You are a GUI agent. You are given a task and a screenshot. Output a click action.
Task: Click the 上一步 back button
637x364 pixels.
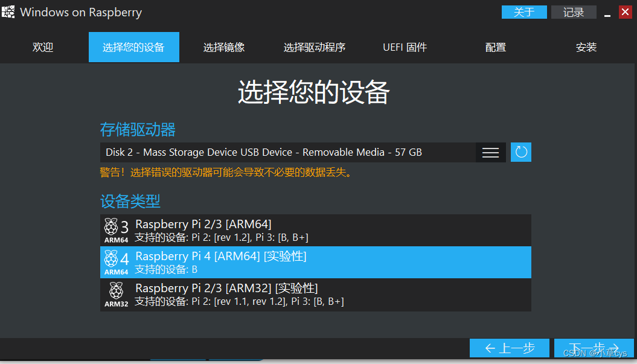510,348
